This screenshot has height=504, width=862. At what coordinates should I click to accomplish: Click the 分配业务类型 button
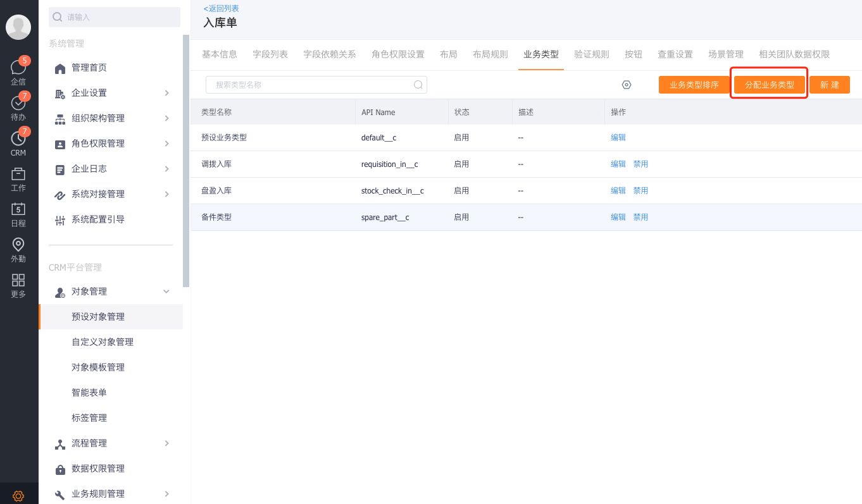coord(770,85)
